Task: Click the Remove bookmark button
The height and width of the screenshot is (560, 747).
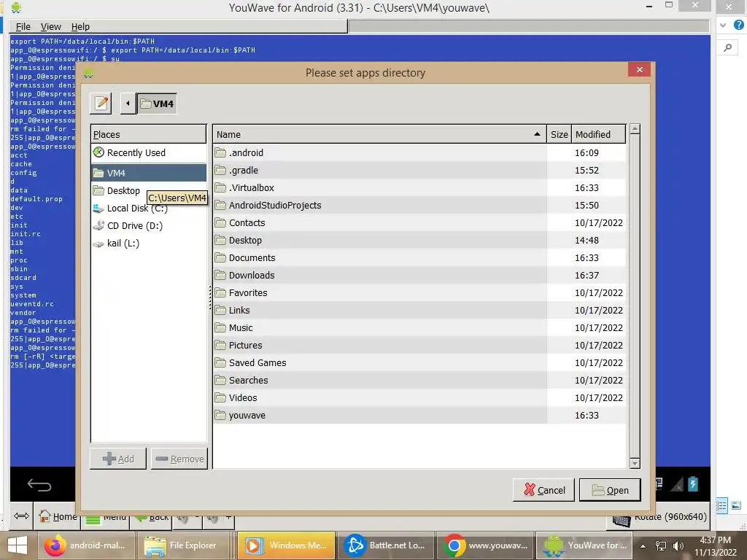Action: (x=179, y=459)
